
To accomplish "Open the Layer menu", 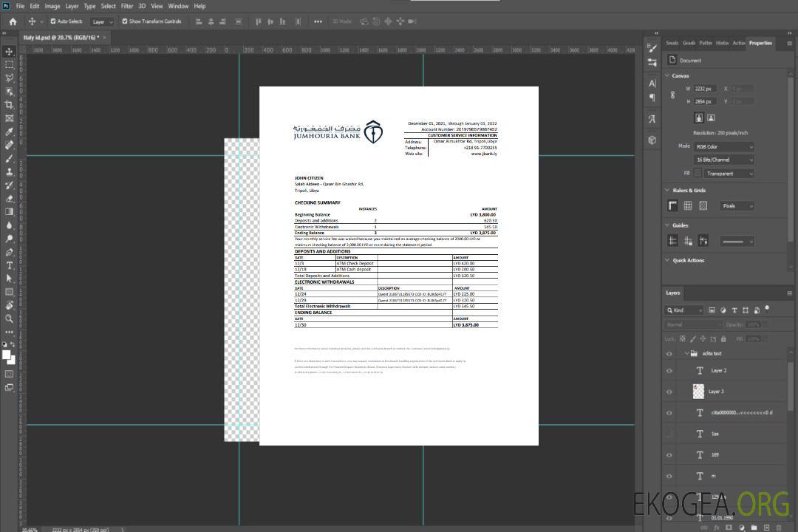I will click(72, 6).
